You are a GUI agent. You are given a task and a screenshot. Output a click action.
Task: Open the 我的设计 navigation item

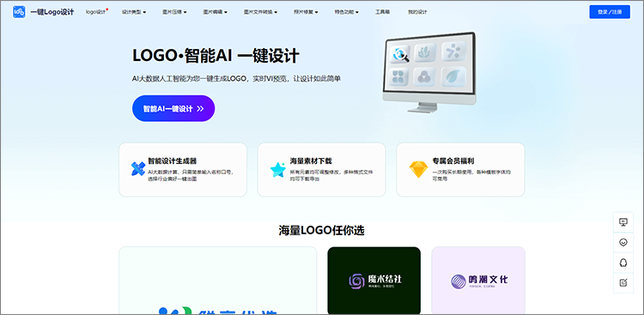(x=417, y=12)
